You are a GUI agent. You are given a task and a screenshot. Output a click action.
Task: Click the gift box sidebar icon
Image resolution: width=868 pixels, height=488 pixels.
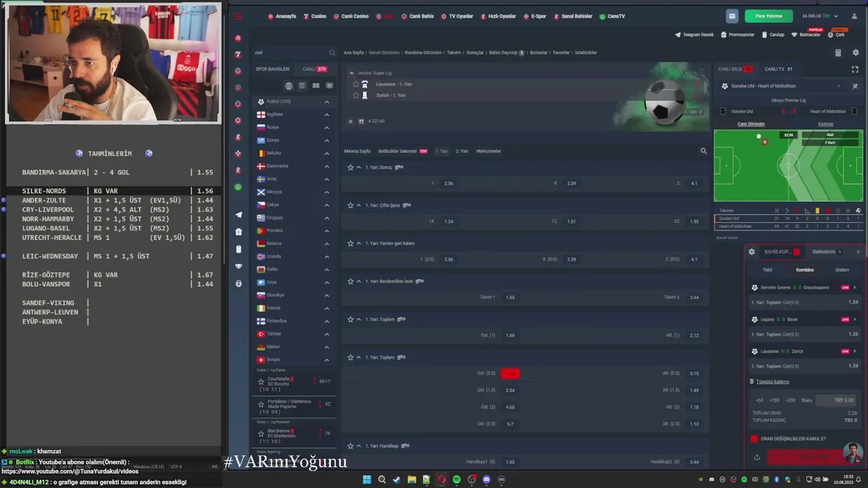coord(238,232)
